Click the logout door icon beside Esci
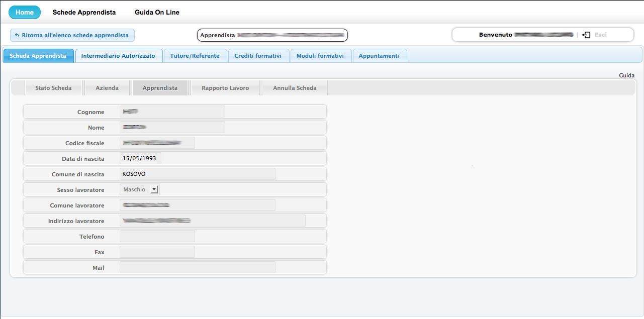 tap(586, 35)
